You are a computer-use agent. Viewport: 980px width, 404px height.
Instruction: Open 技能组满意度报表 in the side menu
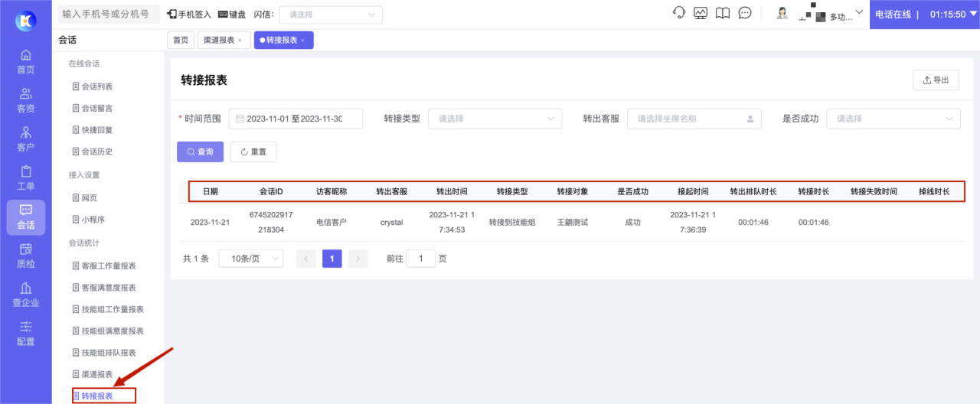[x=108, y=331]
